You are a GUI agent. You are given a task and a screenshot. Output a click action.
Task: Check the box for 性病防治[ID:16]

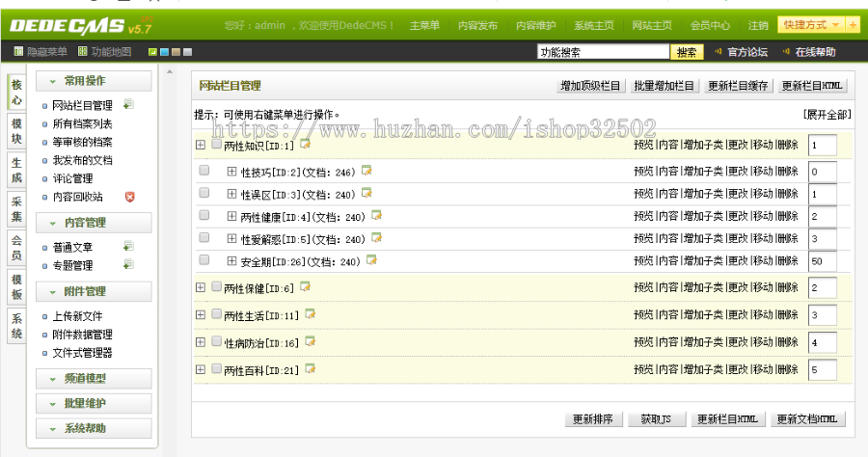pyautogui.click(x=216, y=341)
